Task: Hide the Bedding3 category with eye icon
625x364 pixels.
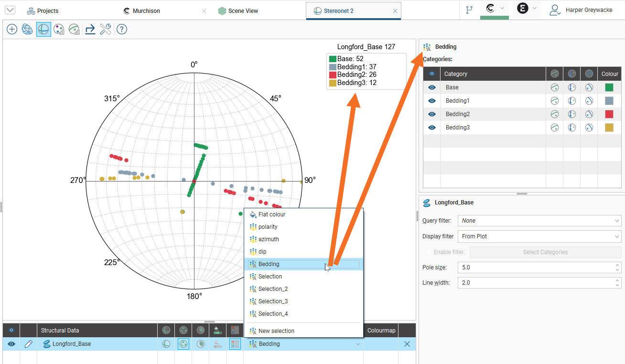Action: [432, 128]
